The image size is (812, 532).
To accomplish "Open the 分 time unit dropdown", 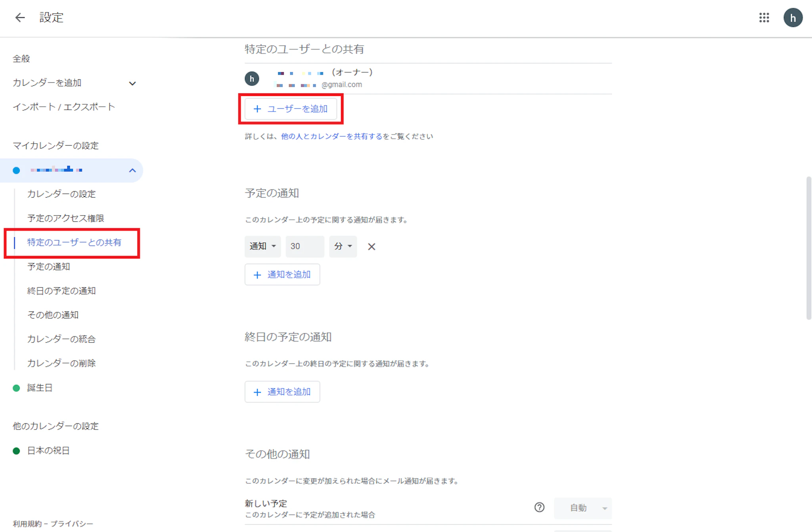I will 343,246.
